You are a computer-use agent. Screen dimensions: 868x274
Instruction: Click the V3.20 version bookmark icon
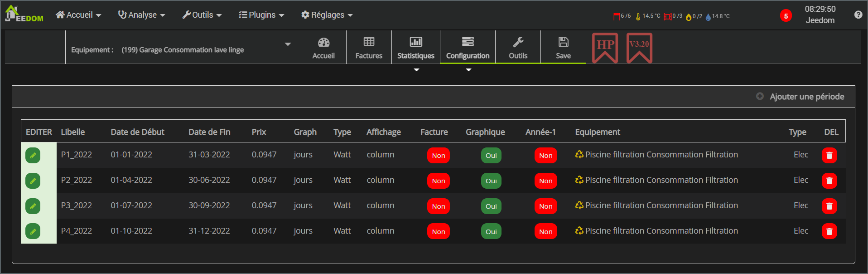point(639,48)
